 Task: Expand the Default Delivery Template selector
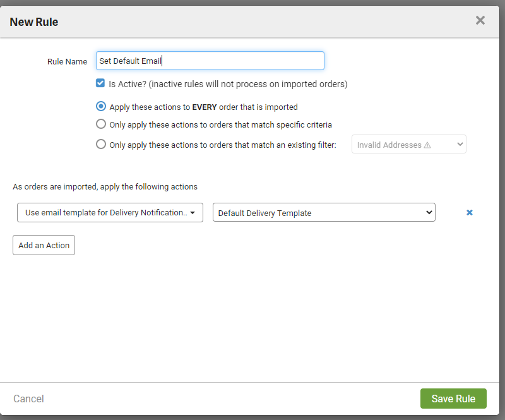click(x=323, y=213)
